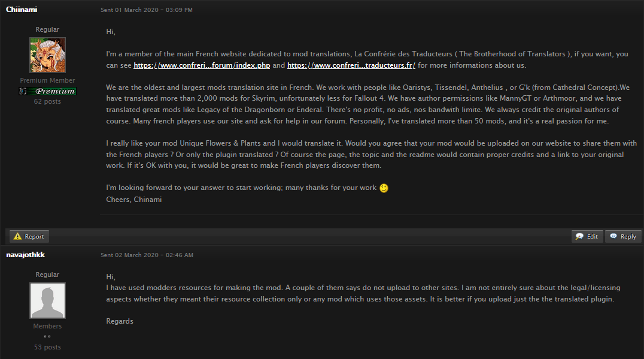644x359 pixels.
Task: Open Chiinami's avatar picture
Action: pos(48,55)
